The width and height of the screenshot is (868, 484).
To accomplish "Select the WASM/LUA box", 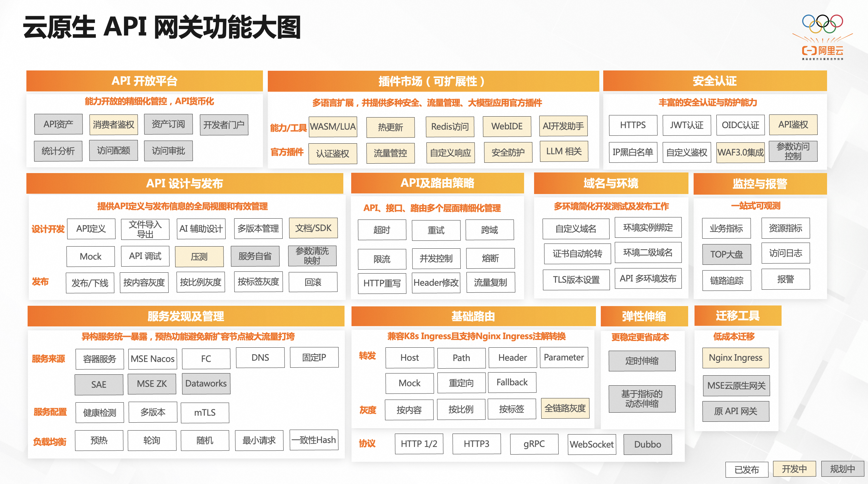I will pos(333,127).
